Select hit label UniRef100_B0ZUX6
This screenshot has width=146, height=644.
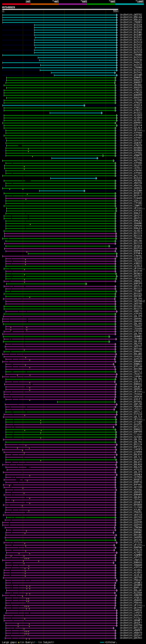[131, 158]
